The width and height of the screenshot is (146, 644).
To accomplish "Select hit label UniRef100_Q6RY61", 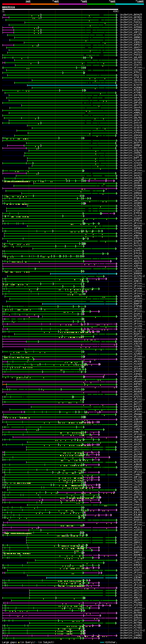I will 131,40.
